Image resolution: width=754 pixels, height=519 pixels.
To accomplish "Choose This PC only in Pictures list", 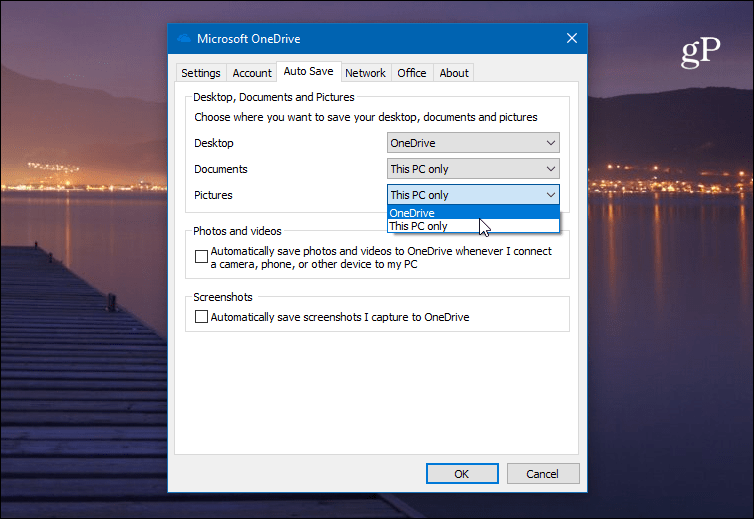I will pyautogui.click(x=473, y=226).
